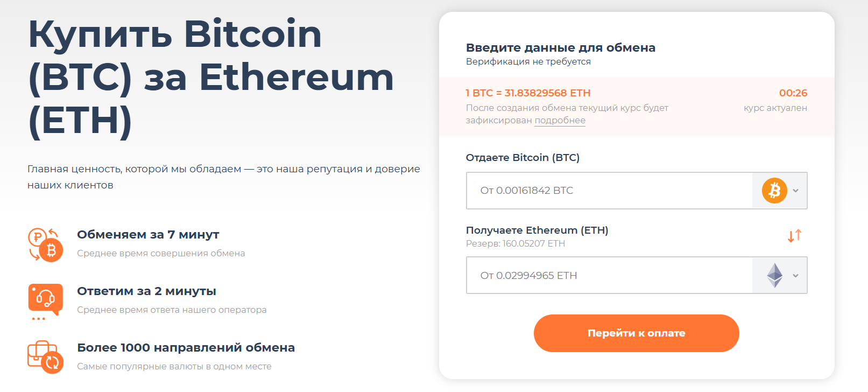This screenshot has height=392, width=868.
Task: Click the operator headset support icon
Action: click(x=45, y=300)
